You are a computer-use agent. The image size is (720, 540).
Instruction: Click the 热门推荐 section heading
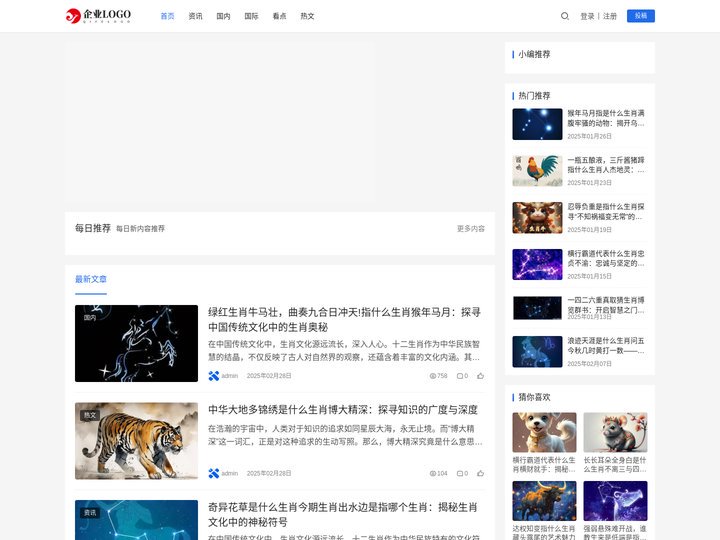coord(534,96)
